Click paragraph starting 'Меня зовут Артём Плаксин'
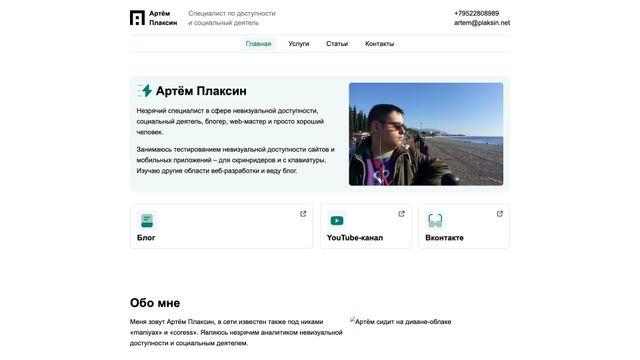Image resolution: width=640 pixels, height=360 pixels. 236,332
